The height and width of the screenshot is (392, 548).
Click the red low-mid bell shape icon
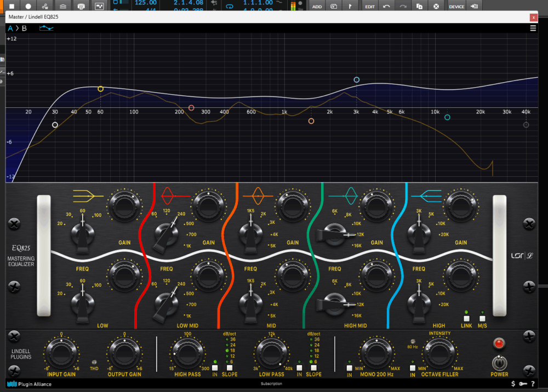(174, 196)
